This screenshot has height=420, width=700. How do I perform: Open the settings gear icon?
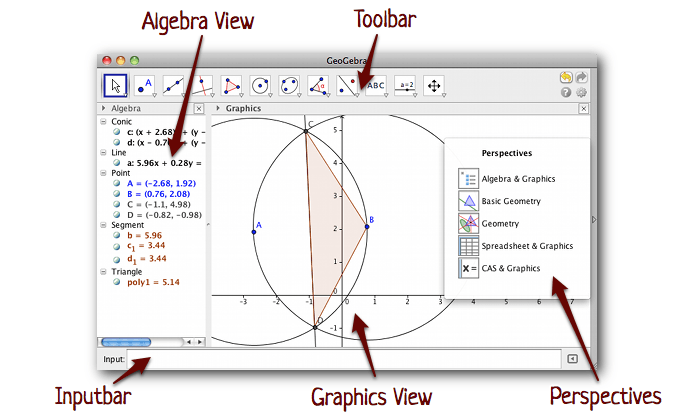[581, 92]
